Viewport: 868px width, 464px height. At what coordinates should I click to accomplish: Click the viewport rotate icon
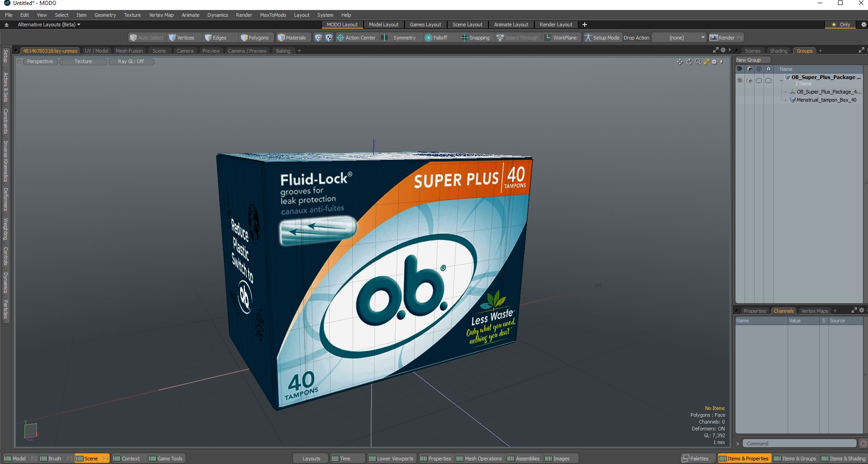pyautogui.click(x=689, y=62)
